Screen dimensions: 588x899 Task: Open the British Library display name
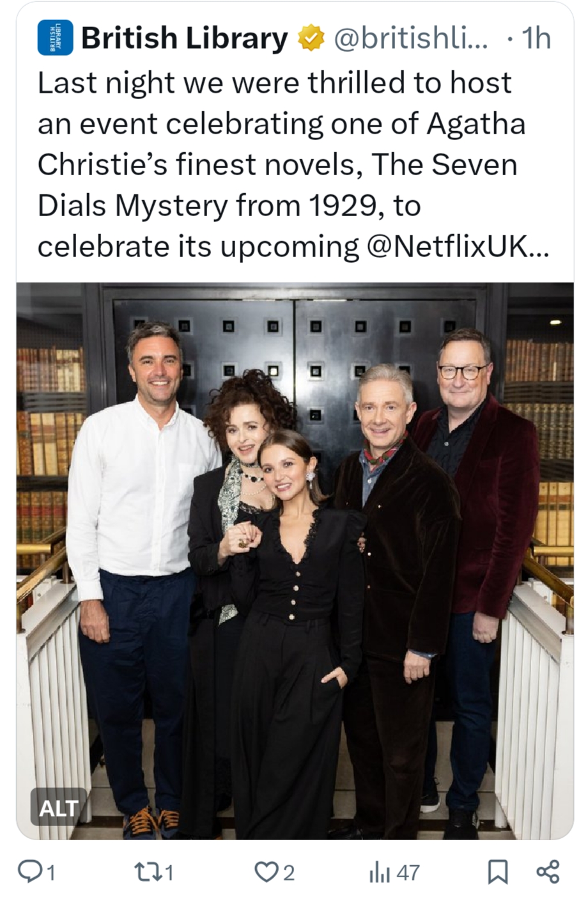click(185, 38)
